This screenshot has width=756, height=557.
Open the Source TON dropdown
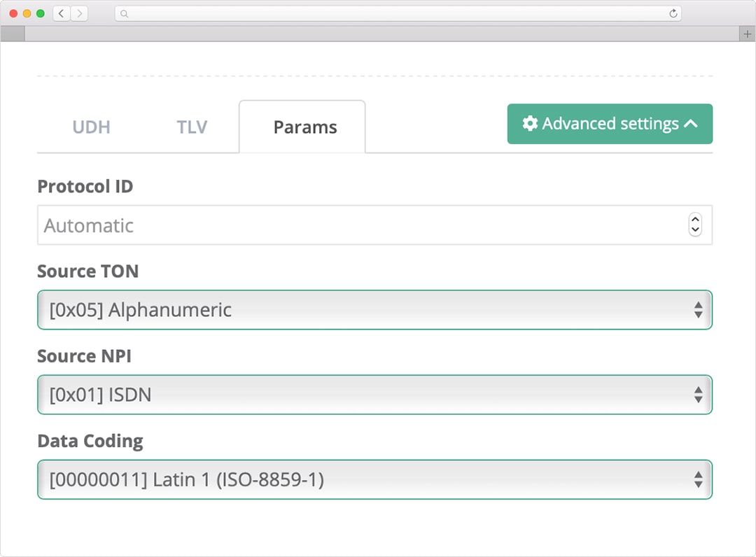374,310
